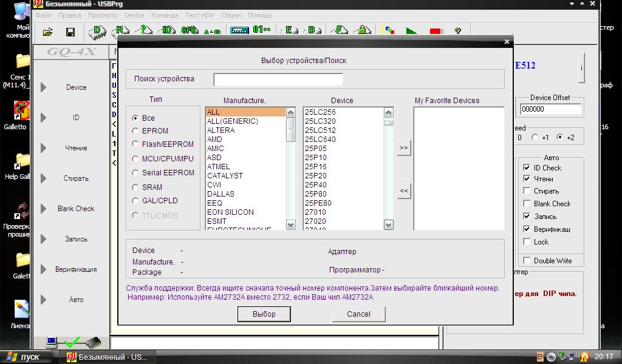This screenshot has width=622, height=364.
Task: Select the GAL/CPLD radio button
Action: 135,200
